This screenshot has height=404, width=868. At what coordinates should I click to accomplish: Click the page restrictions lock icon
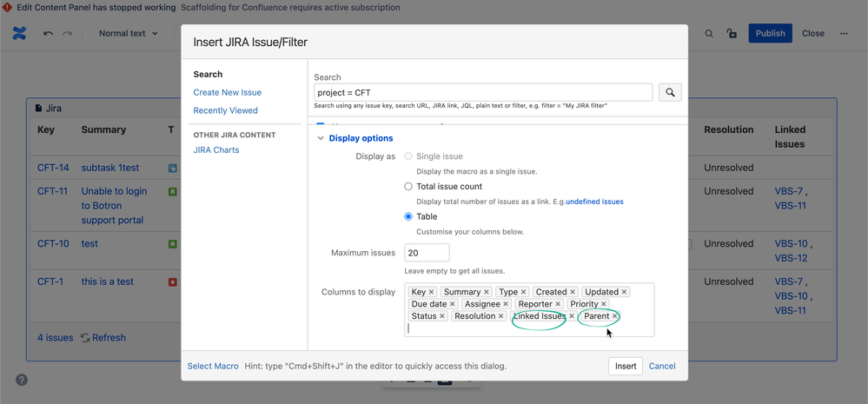pyautogui.click(x=732, y=33)
